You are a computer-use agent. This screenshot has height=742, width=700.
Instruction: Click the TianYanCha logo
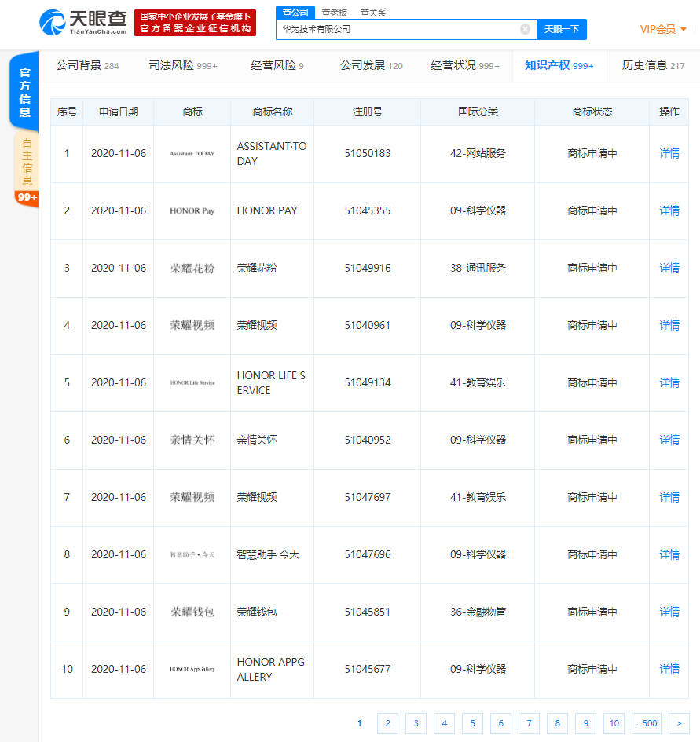(82, 22)
